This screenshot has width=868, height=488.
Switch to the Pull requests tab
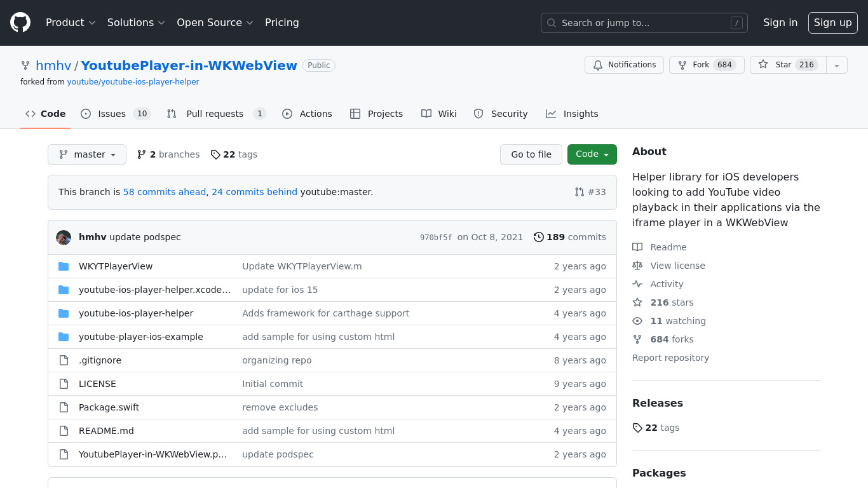pos(216,114)
